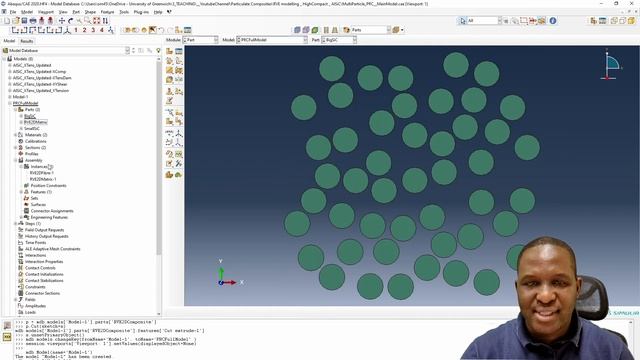The height and width of the screenshot is (360, 640).
Task: Click the view orientation triad in viewport
Action: coord(611,65)
